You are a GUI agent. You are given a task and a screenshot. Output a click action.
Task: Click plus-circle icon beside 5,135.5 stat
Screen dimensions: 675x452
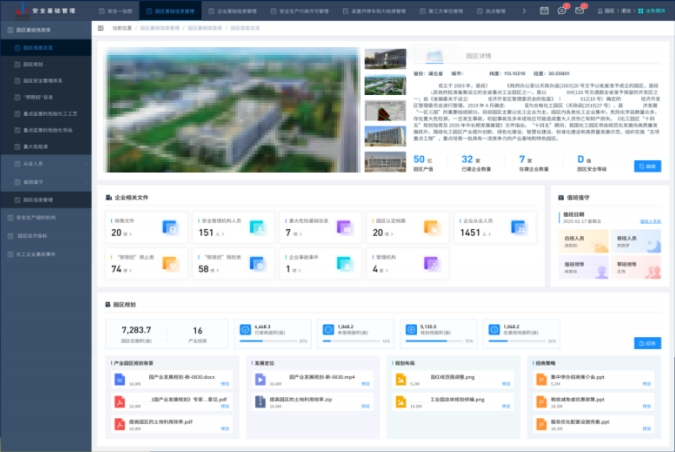tap(411, 330)
